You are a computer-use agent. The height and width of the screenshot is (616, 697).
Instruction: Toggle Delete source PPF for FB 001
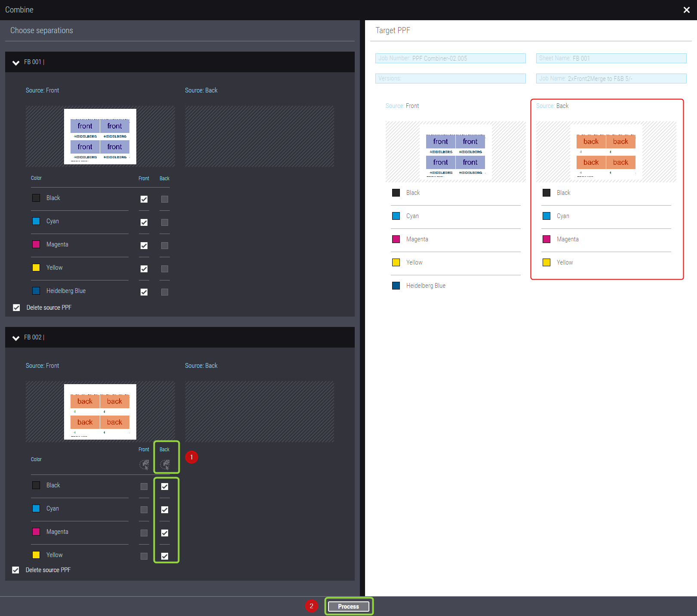click(16, 308)
